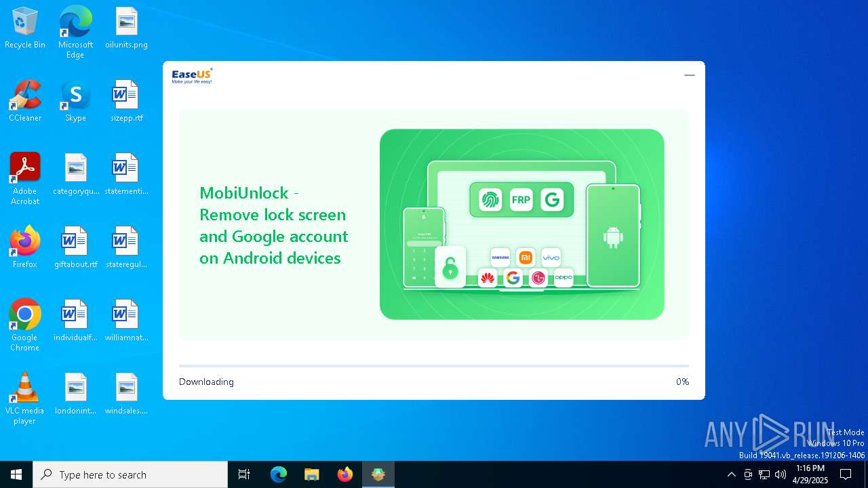Show hidden system tray icons
Screen dimensions: 868x488
click(731, 474)
